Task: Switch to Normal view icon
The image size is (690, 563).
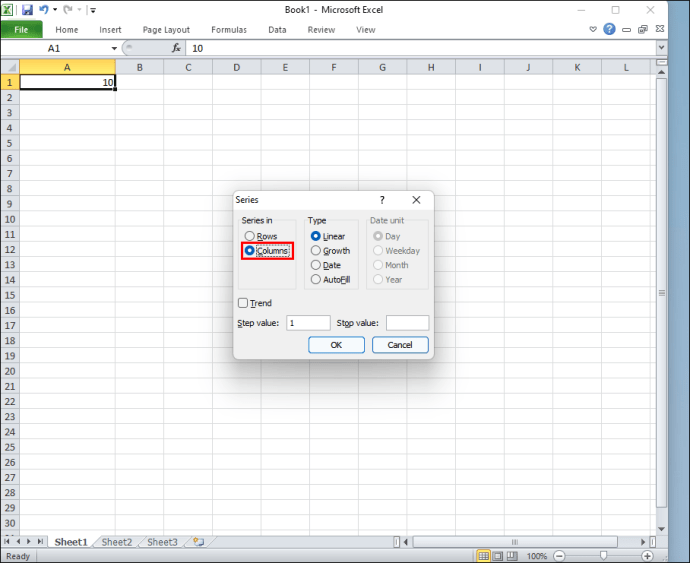Action: tap(484, 556)
